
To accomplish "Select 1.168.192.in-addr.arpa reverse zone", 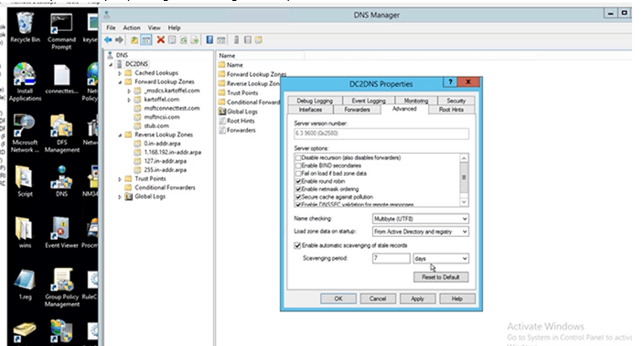I will coord(173,153).
